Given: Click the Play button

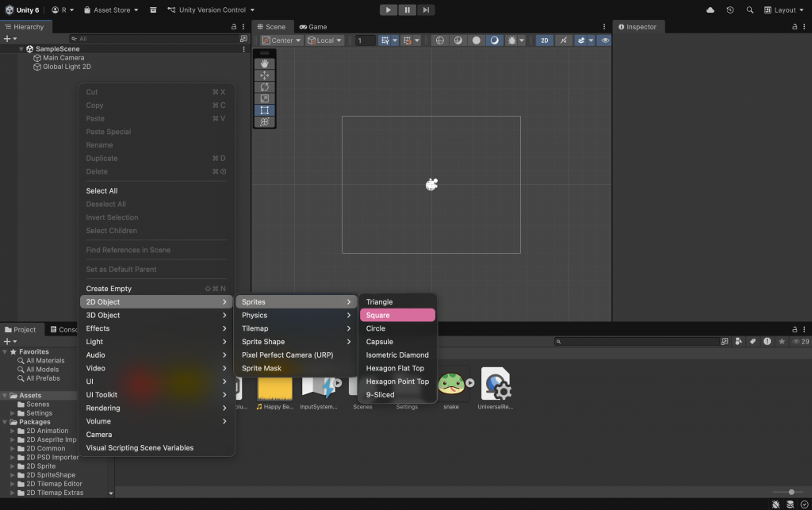Looking at the screenshot, I should pos(388,10).
